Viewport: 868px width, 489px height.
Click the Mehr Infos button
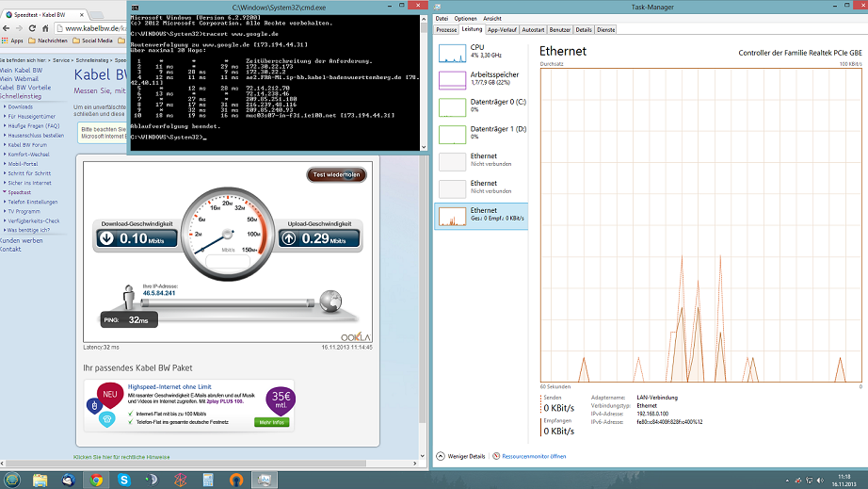click(271, 422)
